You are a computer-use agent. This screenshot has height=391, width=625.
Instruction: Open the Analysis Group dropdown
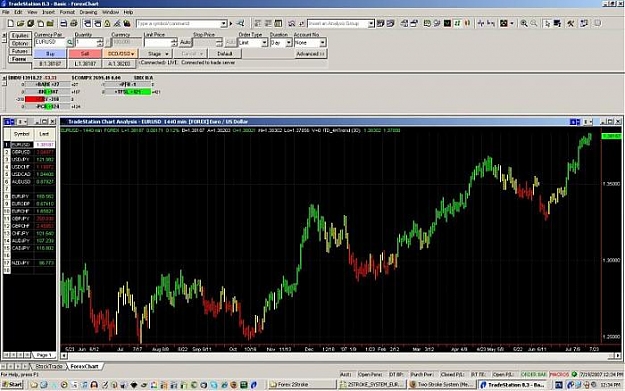[x=371, y=24]
